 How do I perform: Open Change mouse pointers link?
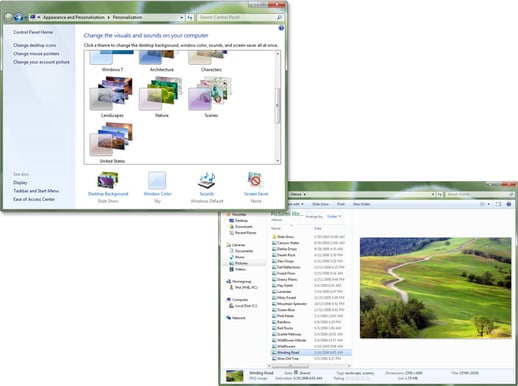click(x=36, y=54)
